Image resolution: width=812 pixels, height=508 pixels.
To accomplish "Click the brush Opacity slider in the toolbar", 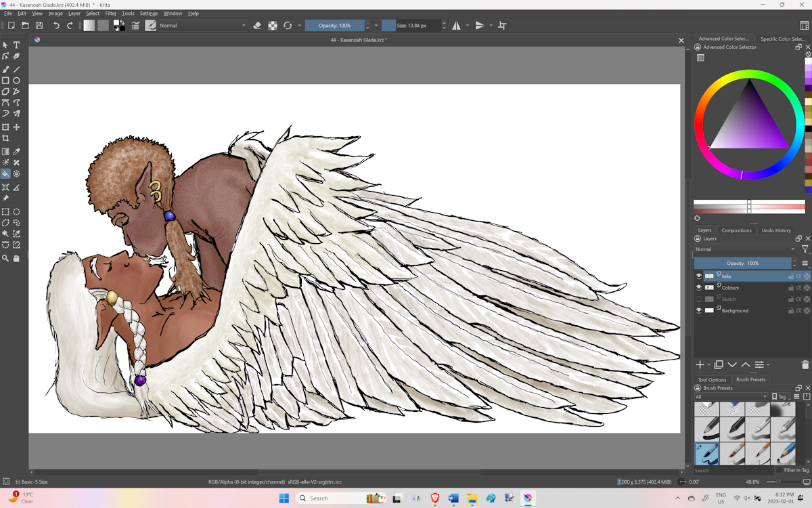I will coord(334,26).
